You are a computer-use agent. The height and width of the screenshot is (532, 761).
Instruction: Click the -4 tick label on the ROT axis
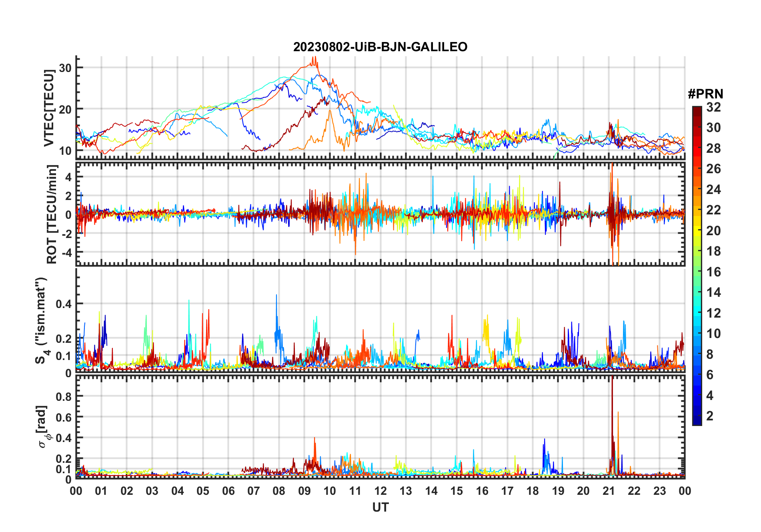click(x=66, y=253)
